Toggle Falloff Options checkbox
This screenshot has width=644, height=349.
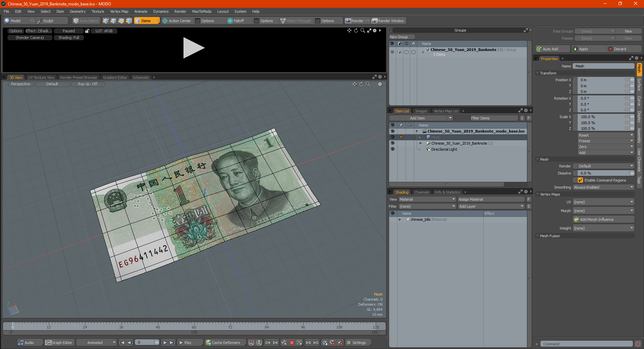[x=257, y=21]
